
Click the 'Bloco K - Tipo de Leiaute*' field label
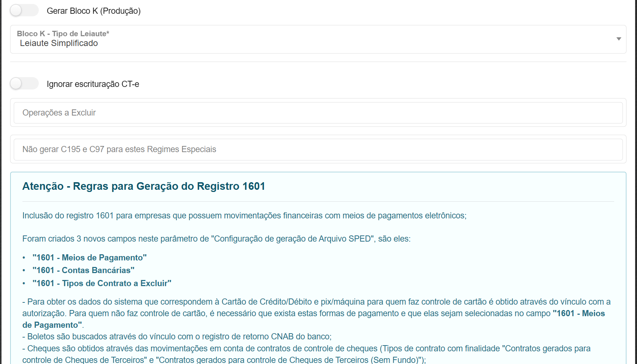point(63,34)
